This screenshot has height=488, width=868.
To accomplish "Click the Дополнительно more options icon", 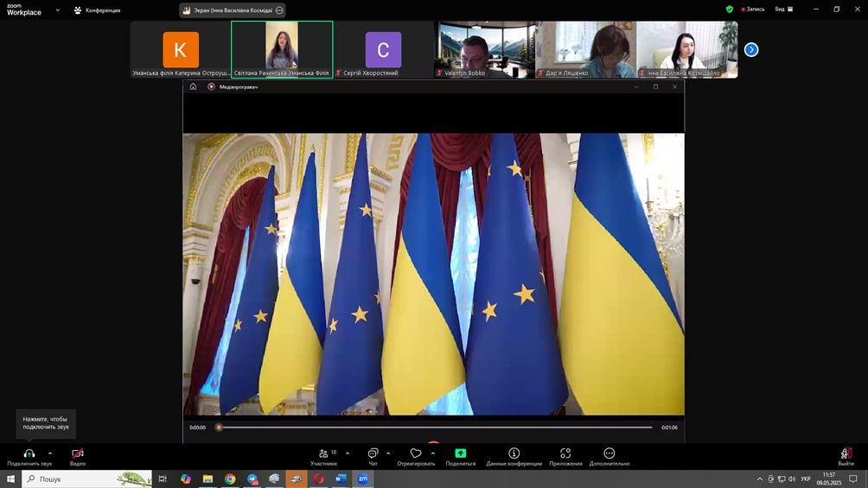I will tap(609, 453).
